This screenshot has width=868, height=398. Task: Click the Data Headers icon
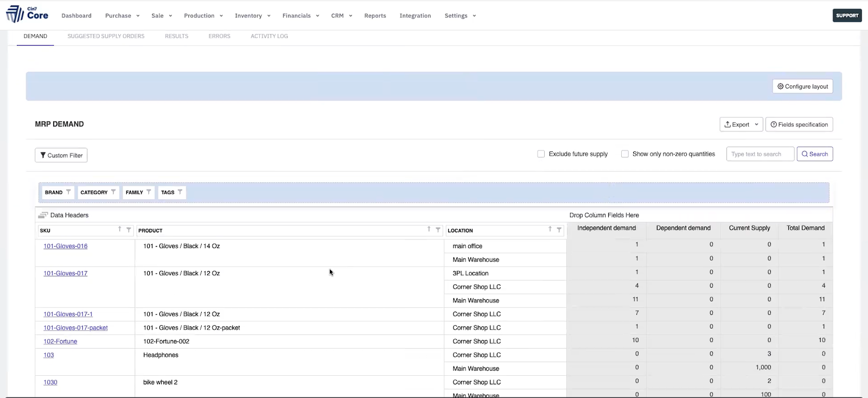coord(43,216)
